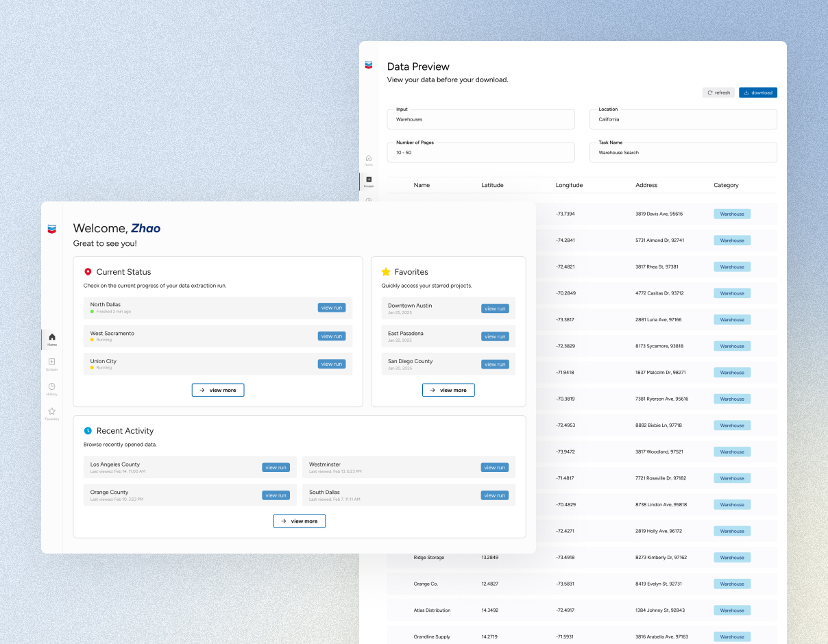Open Home in the front window sidebar
Viewport: 828px width, 644px height.
click(52, 339)
